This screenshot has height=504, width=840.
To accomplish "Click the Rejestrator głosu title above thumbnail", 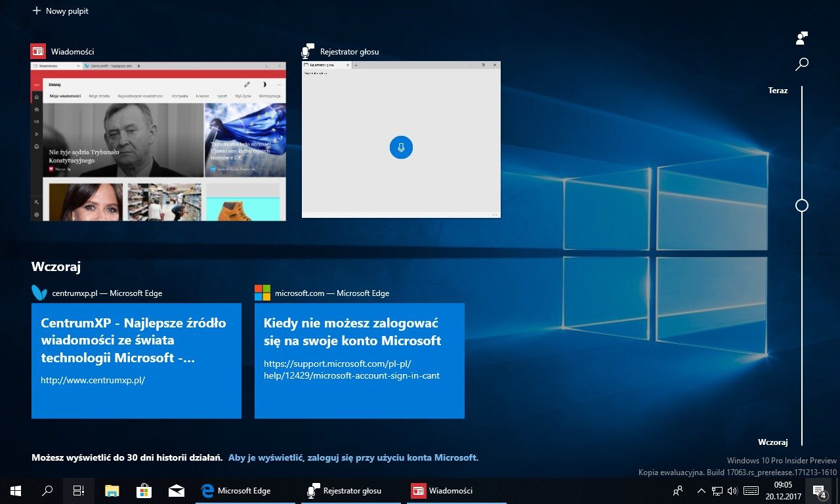I will 350,52.
